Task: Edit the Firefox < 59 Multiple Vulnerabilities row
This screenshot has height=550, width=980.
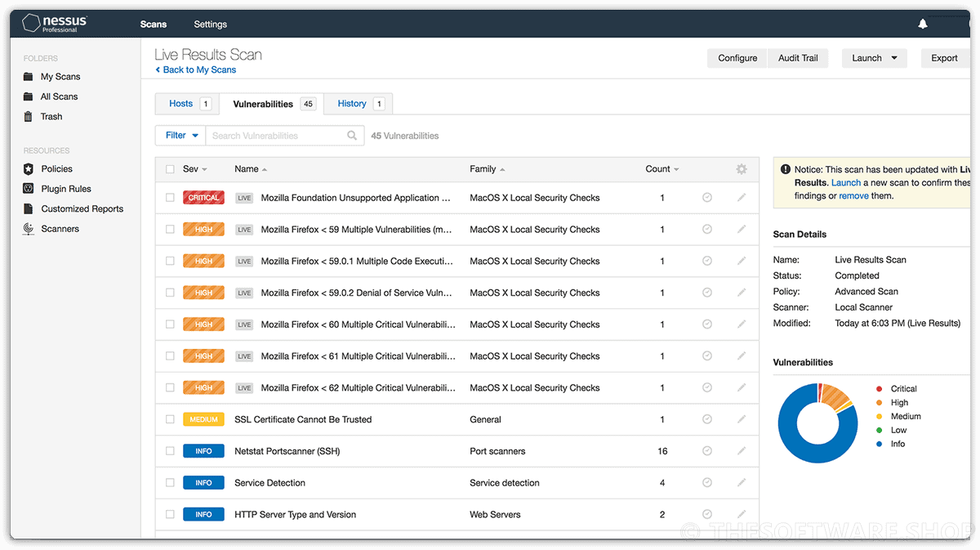Action: 742,230
